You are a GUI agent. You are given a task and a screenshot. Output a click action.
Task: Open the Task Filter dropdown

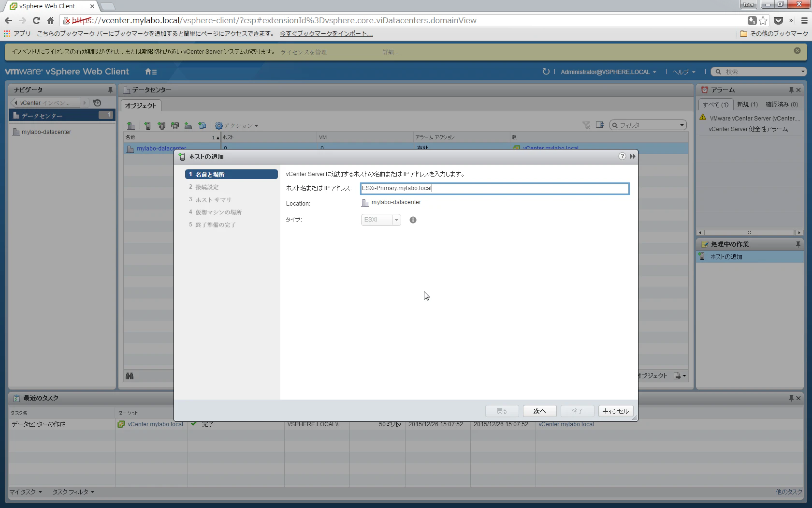pyautogui.click(x=73, y=492)
